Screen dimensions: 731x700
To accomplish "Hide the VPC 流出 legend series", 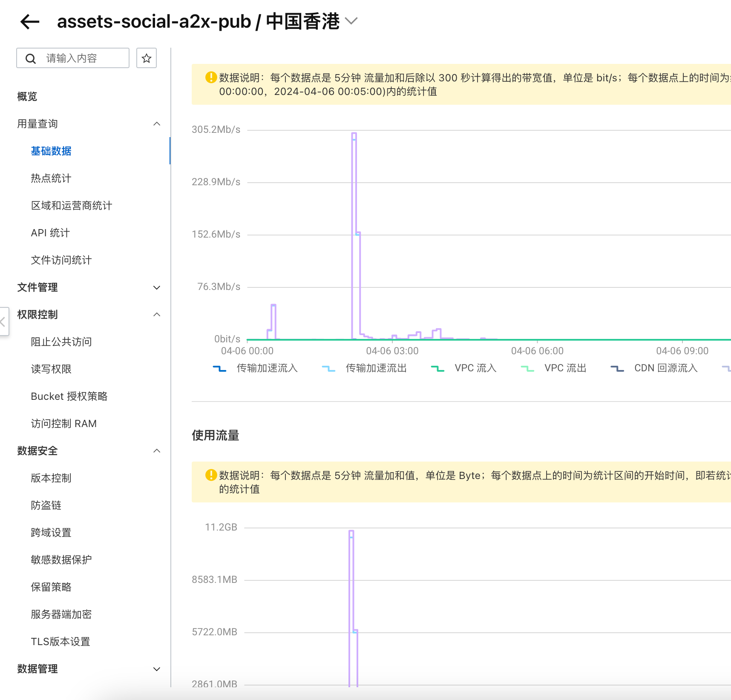I will pyautogui.click(x=554, y=368).
